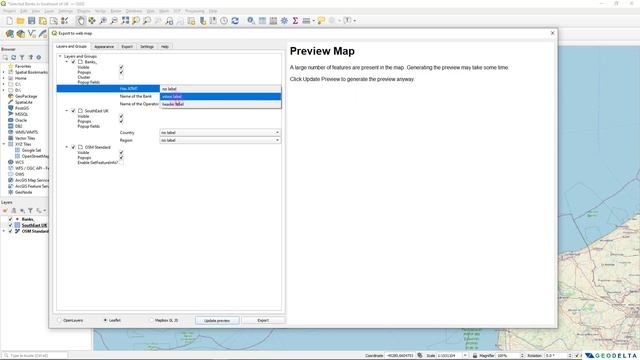
Task: Click the Refresh icon in Browser panel
Action: click(13, 58)
